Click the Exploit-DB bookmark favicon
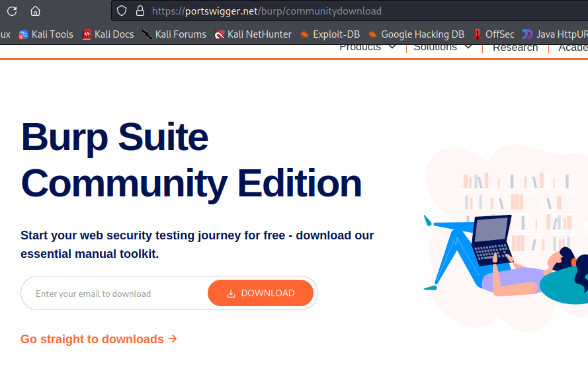 304,34
